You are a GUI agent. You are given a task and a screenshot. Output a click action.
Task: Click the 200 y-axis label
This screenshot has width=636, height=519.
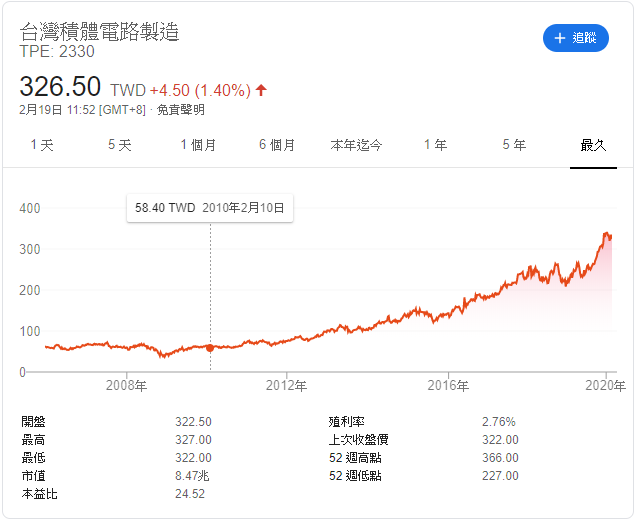[x=30, y=290]
